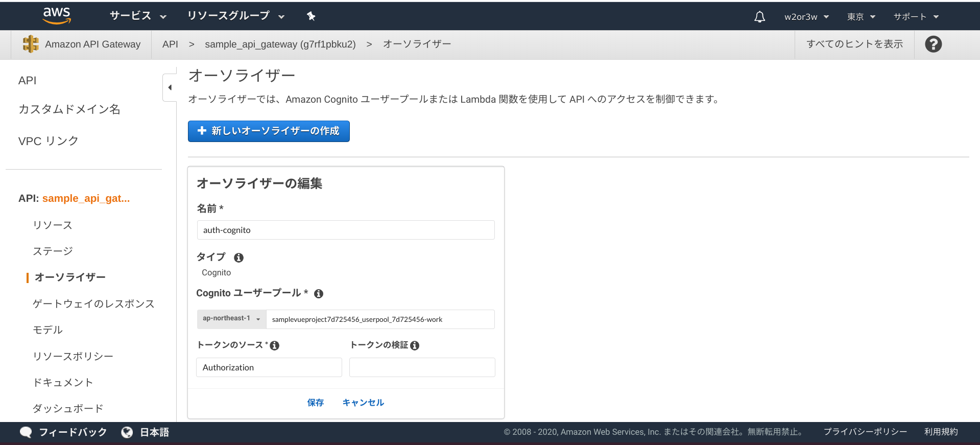Open the w2or3w account menu
The width and height of the screenshot is (980, 445).
coord(806,17)
